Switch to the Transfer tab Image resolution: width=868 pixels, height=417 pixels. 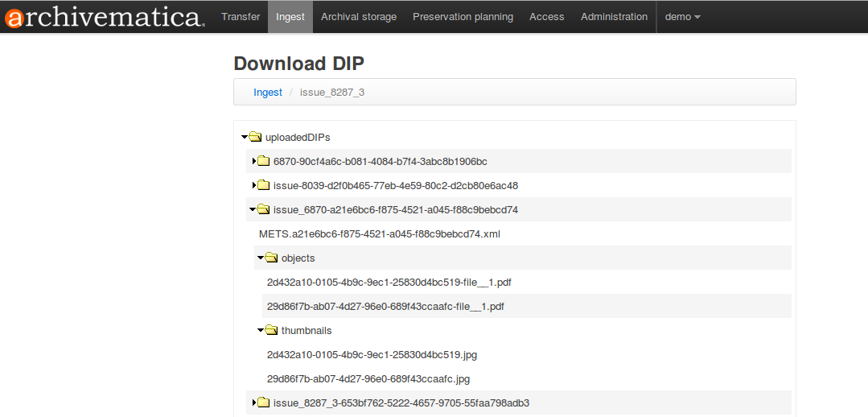coord(241,17)
